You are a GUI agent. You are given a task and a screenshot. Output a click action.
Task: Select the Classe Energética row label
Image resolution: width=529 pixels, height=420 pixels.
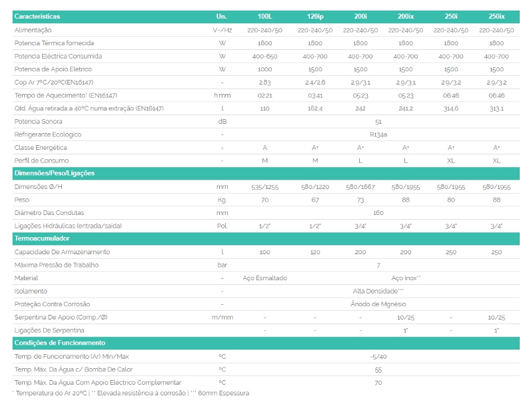point(41,148)
